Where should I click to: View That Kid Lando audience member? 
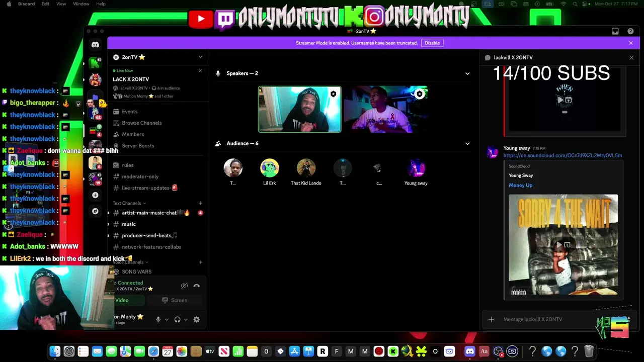tap(306, 172)
